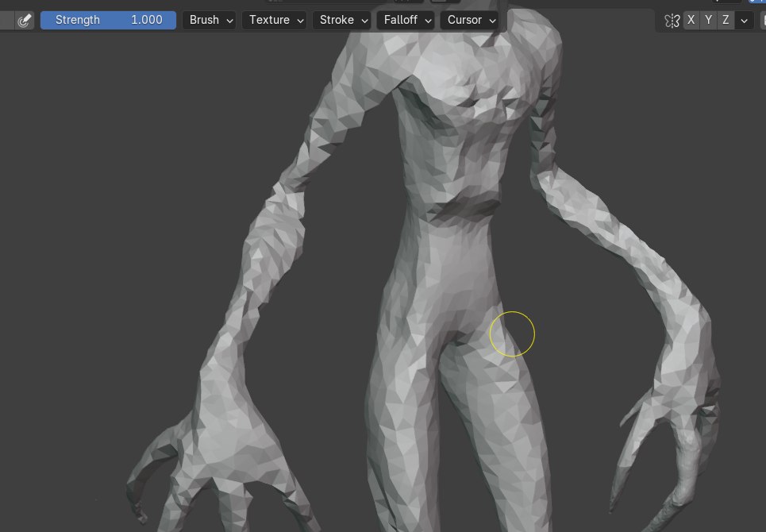The image size is (766, 532).
Task: Expand the Stroke settings dropdown
Action: [x=341, y=20]
